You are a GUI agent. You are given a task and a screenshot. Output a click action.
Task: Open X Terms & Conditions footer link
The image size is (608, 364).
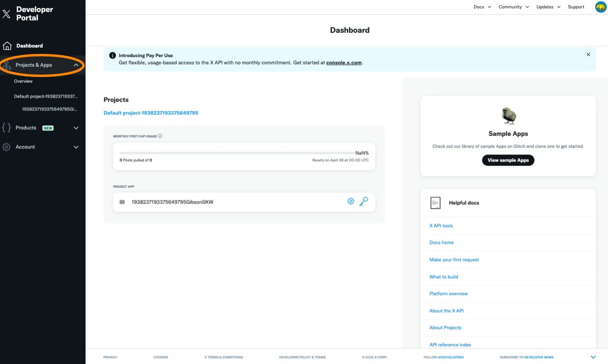tap(224, 357)
